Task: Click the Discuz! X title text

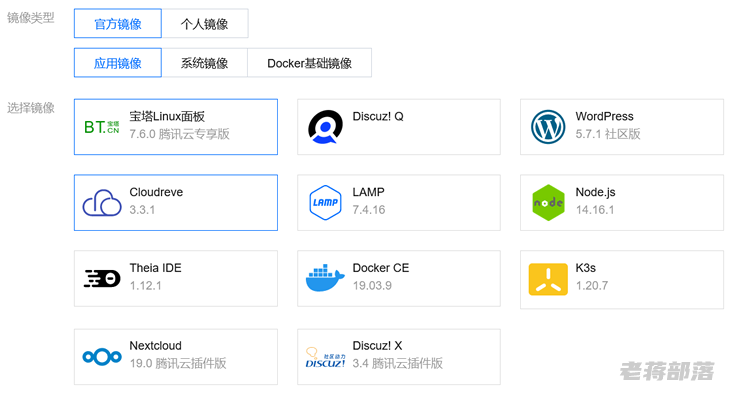Action: (x=377, y=345)
